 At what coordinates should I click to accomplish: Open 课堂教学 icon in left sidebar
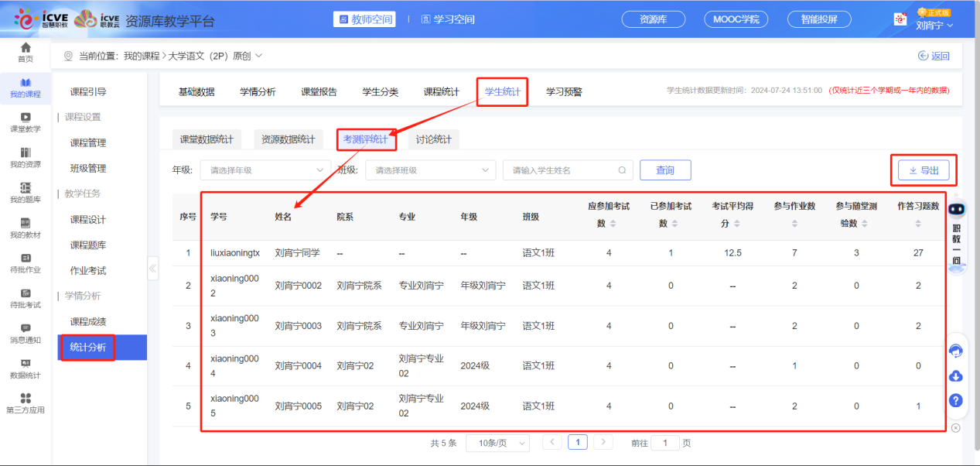(26, 118)
